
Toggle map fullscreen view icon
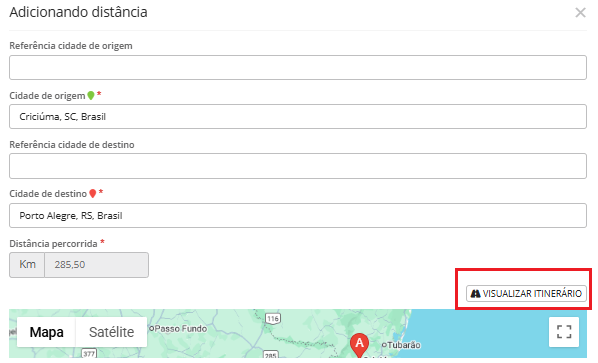(x=564, y=332)
